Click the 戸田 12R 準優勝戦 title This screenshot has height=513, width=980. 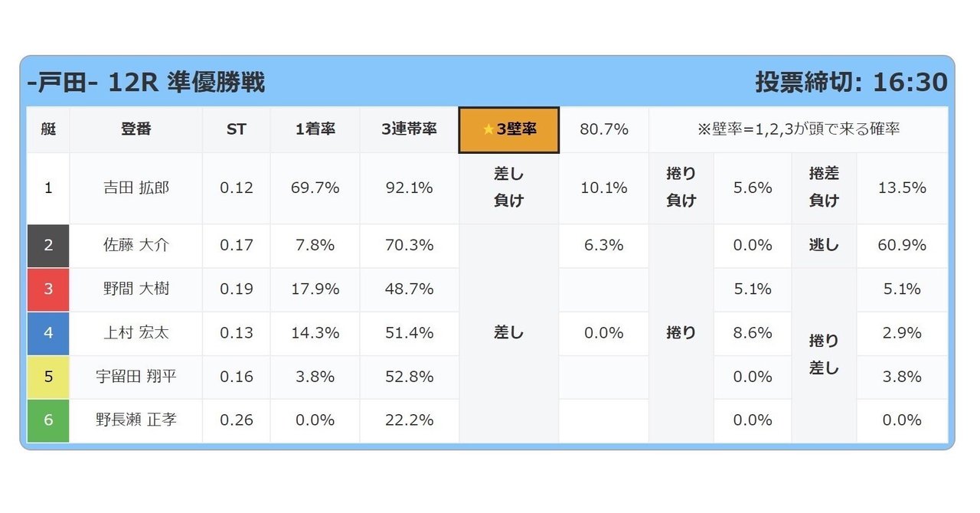tap(146, 82)
